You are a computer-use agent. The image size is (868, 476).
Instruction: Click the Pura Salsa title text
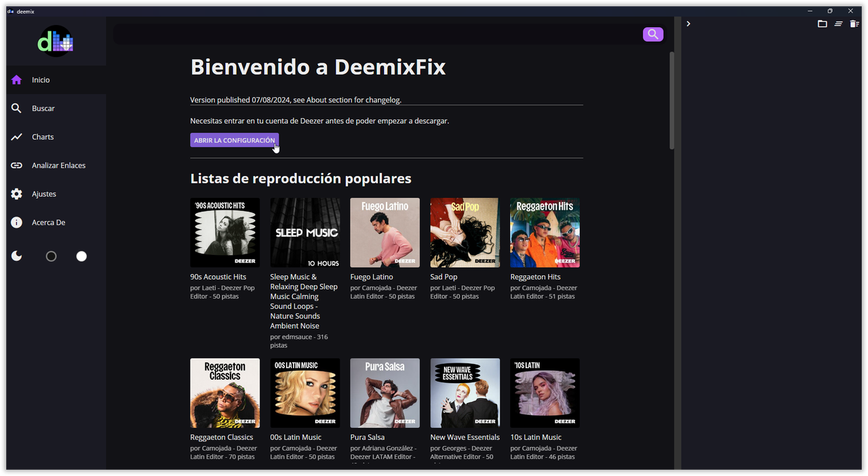point(368,438)
